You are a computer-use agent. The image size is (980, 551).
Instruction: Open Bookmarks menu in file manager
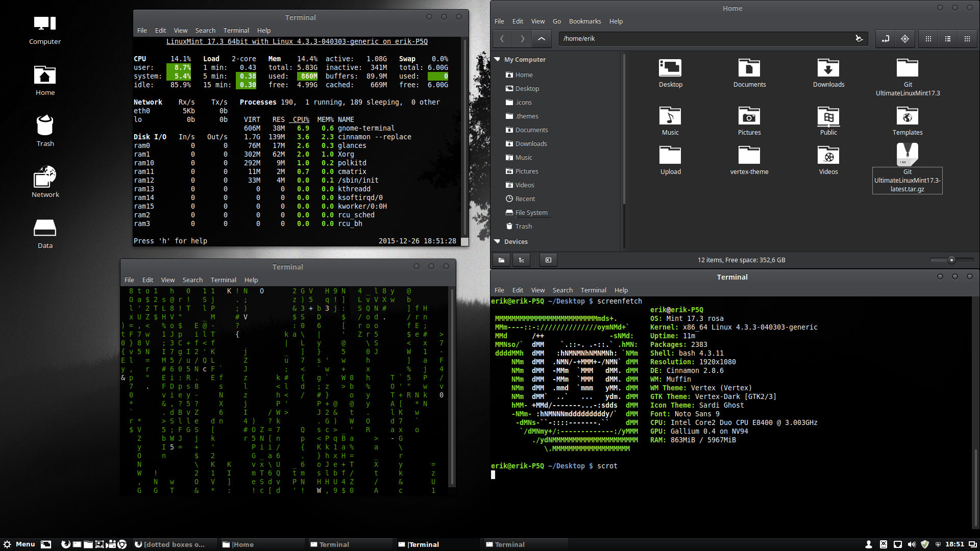[x=584, y=21]
